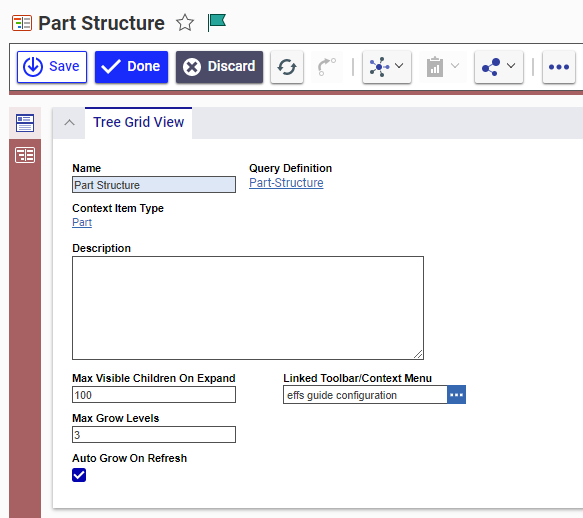This screenshot has height=518, width=583.
Task: Collapse the form with the chevron-up arrow
Action: point(70,122)
